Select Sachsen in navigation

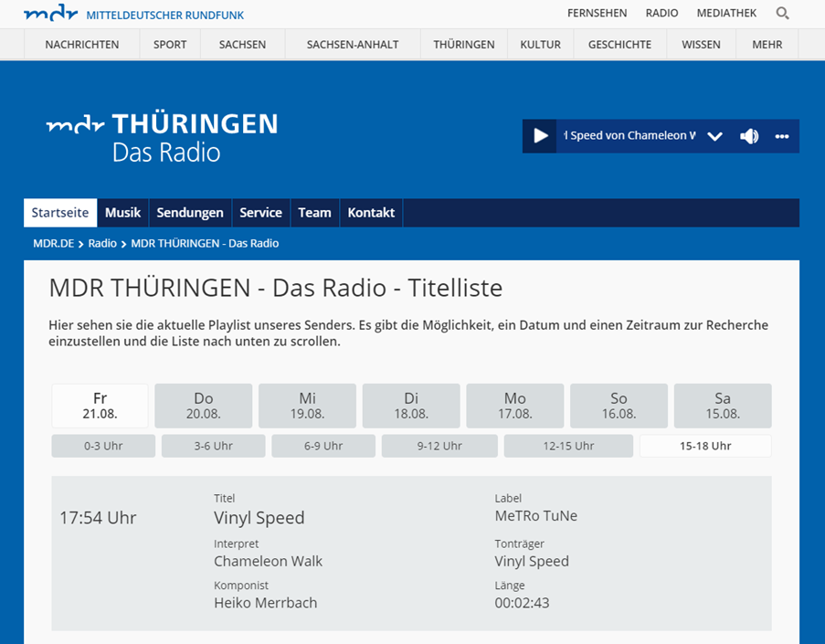click(x=242, y=45)
